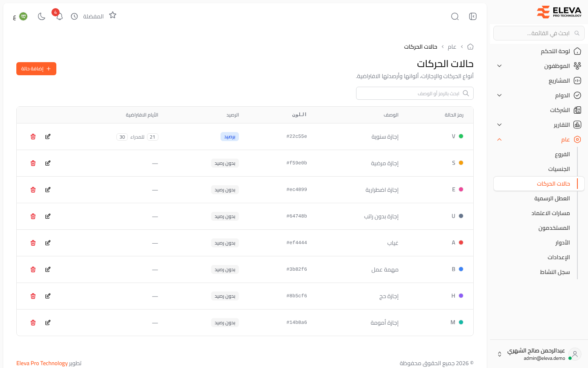Expand the التقارير menu chevron
This screenshot has width=588, height=368.
pyautogui.click(x=499, y=125)
